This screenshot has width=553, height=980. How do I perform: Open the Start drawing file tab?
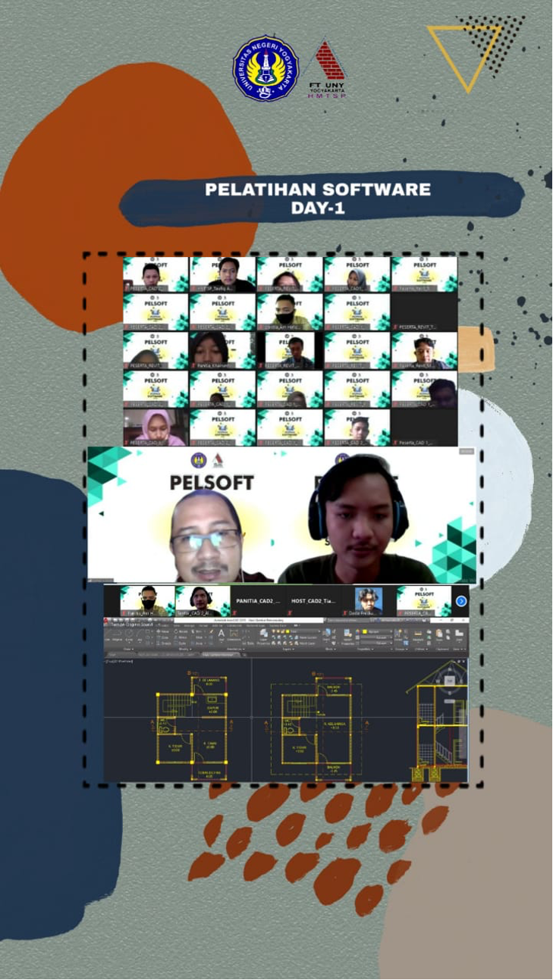pos(114,654)
